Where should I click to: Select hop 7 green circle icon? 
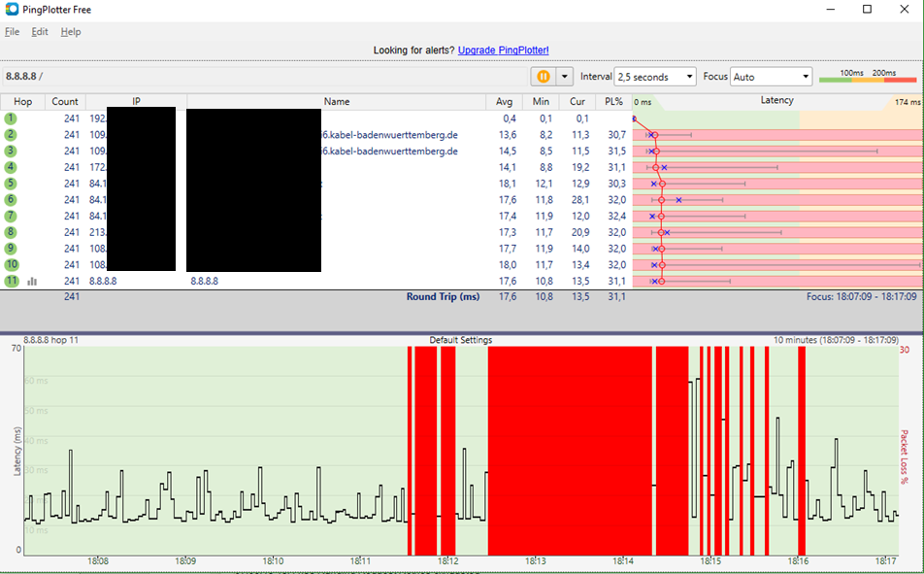point(11,216)
